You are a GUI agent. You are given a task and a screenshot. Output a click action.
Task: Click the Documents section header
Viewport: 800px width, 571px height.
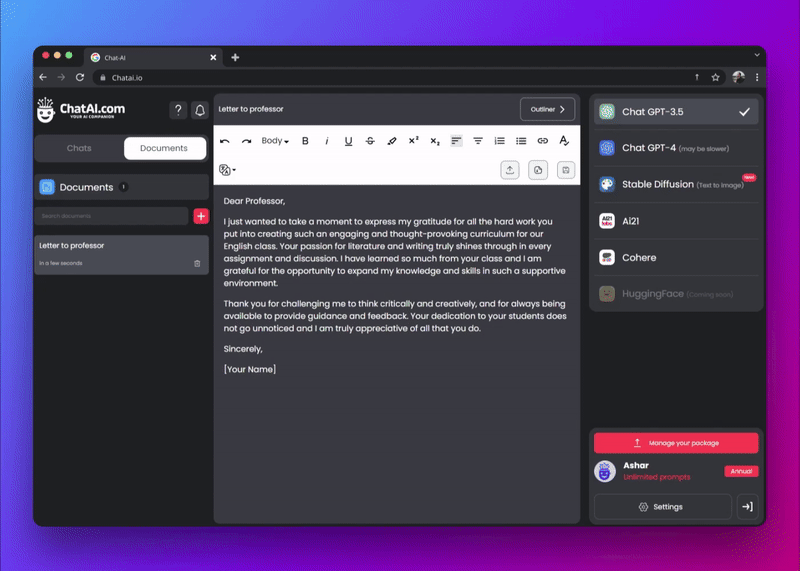[x=121, y=187]
